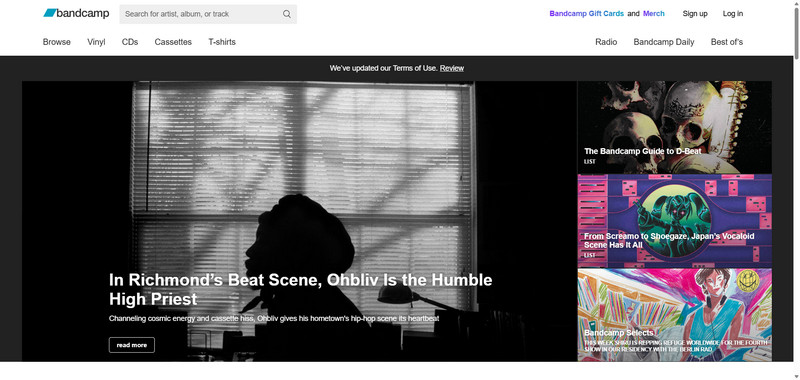Go to Bandcamp Daily

point(664,42)
